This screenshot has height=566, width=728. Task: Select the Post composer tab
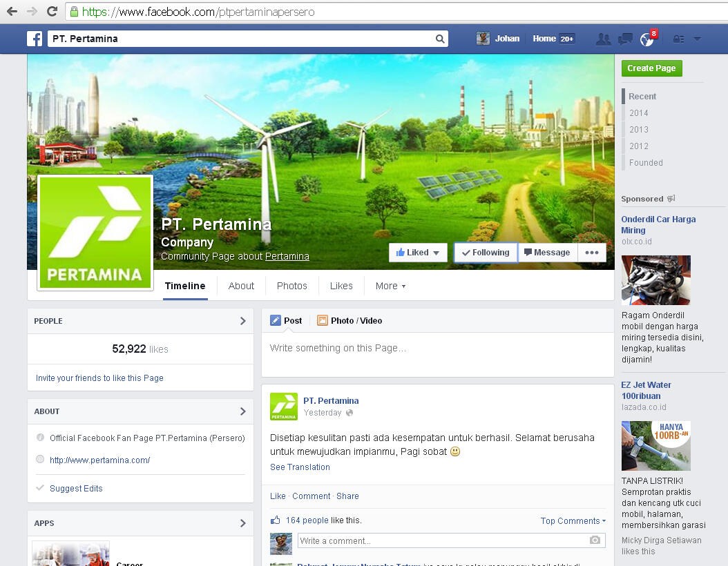pos(287,320)
